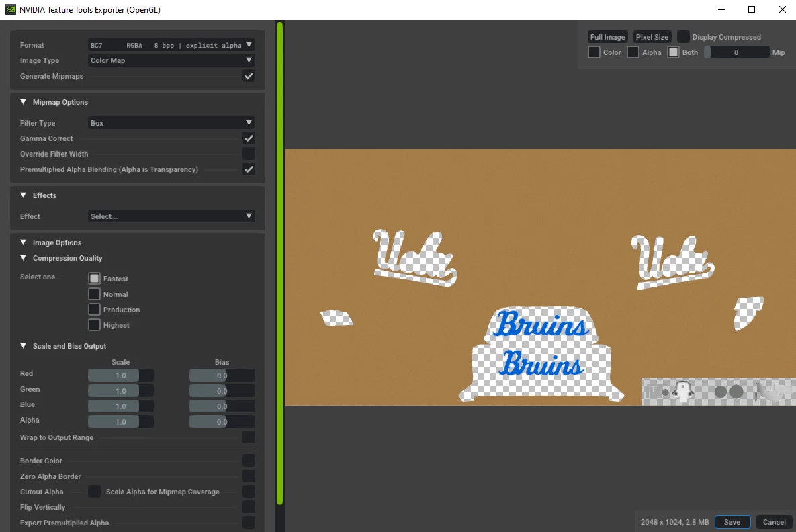The height and width of the screenshot is (532, 796).
Task: Click the Cancel button
Action: click(x=775, y=522)
